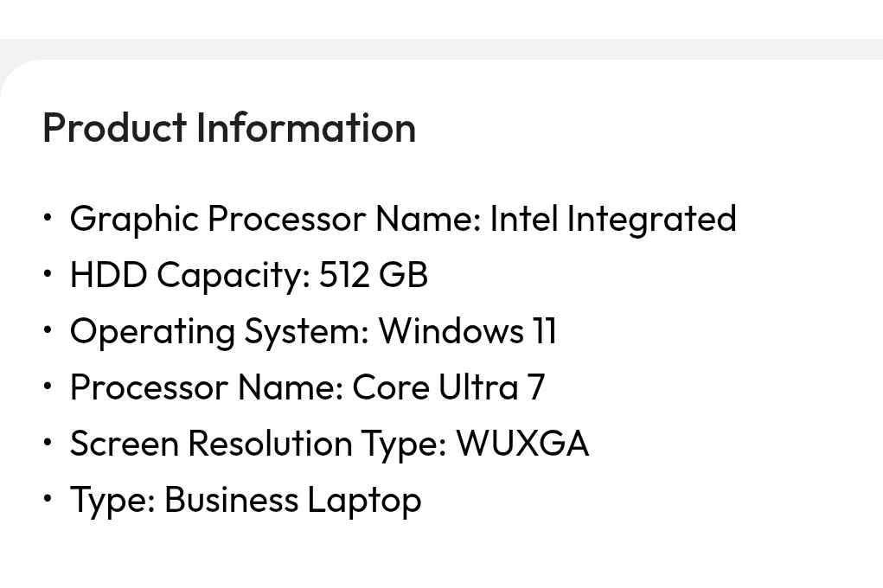Click the gray strip above the information card
This screenshot has width=883, height=588.
pyautogui.click(x=441, y=49)
